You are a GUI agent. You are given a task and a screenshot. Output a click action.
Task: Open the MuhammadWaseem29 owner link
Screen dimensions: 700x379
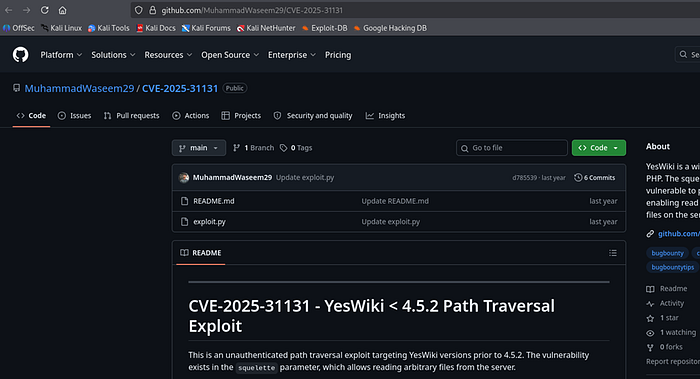(79, 88)
